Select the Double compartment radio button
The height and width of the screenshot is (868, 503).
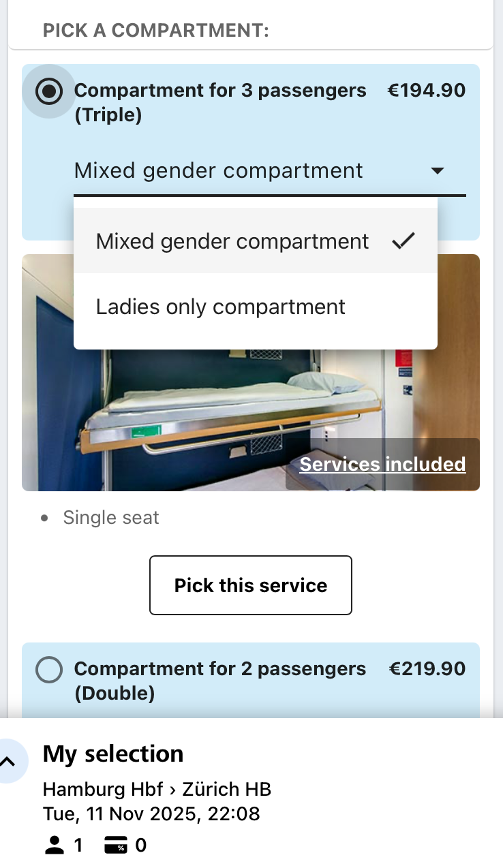pyautogui.click(x=48, y=670)
